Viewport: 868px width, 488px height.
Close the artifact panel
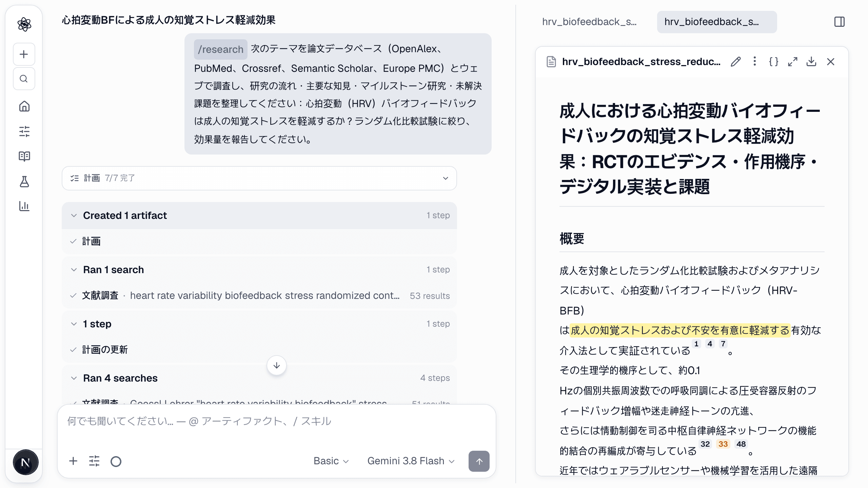(x=830, y=62)
